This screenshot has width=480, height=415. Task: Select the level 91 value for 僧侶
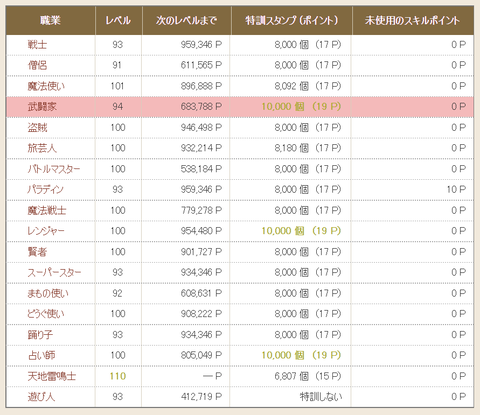click(x=117, y=65)
